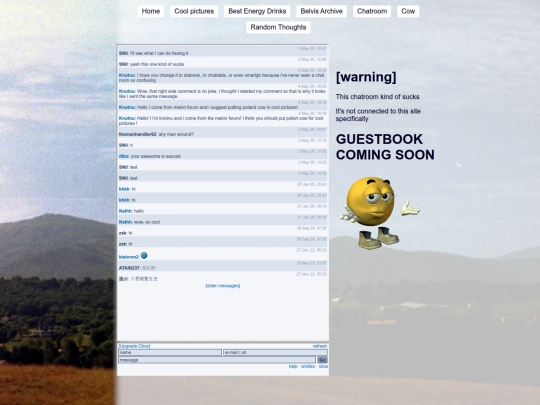Refresh the chat messages
This screenshot has width=540, height=405.
tap(320, 346)
